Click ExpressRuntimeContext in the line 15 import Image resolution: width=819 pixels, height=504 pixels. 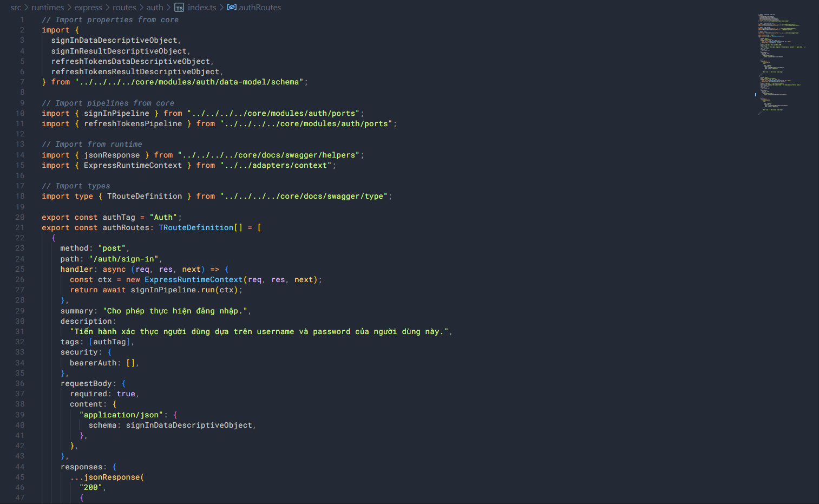click(133, 166)
